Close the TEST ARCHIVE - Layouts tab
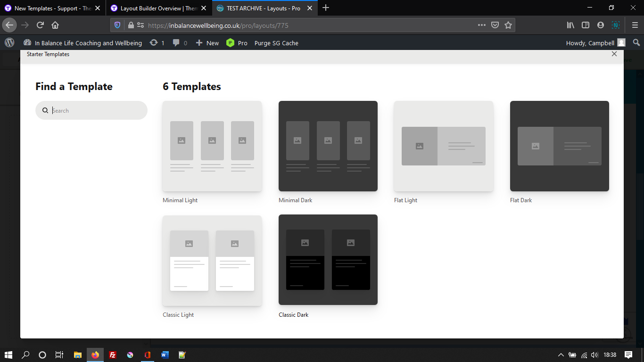Viewport: 644px width, 362px height. 309,8
